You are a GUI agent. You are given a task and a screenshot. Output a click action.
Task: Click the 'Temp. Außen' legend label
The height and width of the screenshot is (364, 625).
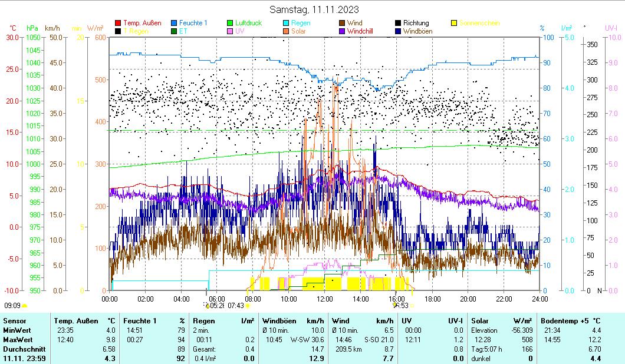click(x=142, y=23)
